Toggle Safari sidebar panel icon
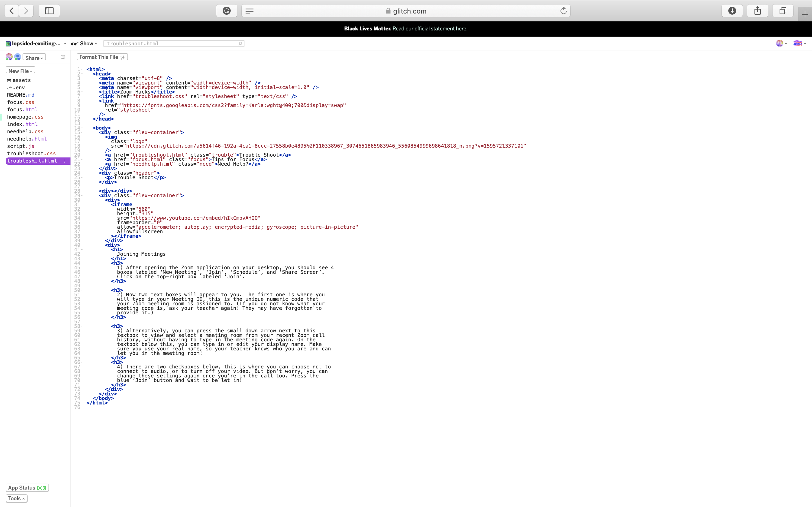The width and height of the screenshot is (812, 507). pos(49,11)
